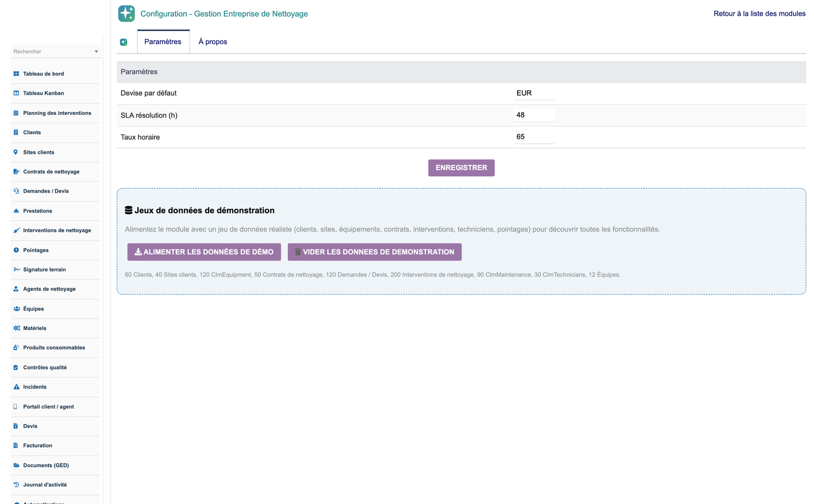Click the Contrôles qualité clipboard check icon
The image size is (814, 504).
click(16, 368)
